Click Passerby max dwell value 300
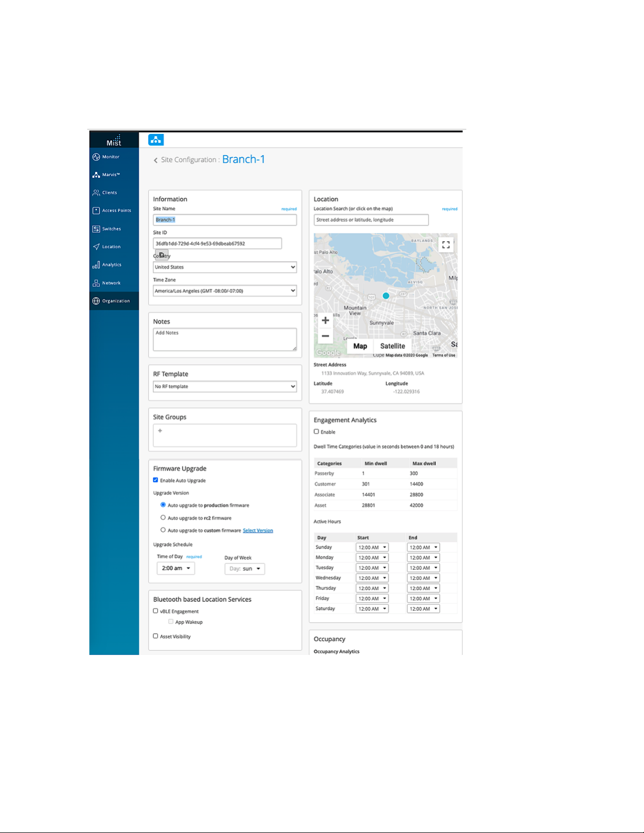The height and width of the screenshot is (833, 644). [414, 474]
